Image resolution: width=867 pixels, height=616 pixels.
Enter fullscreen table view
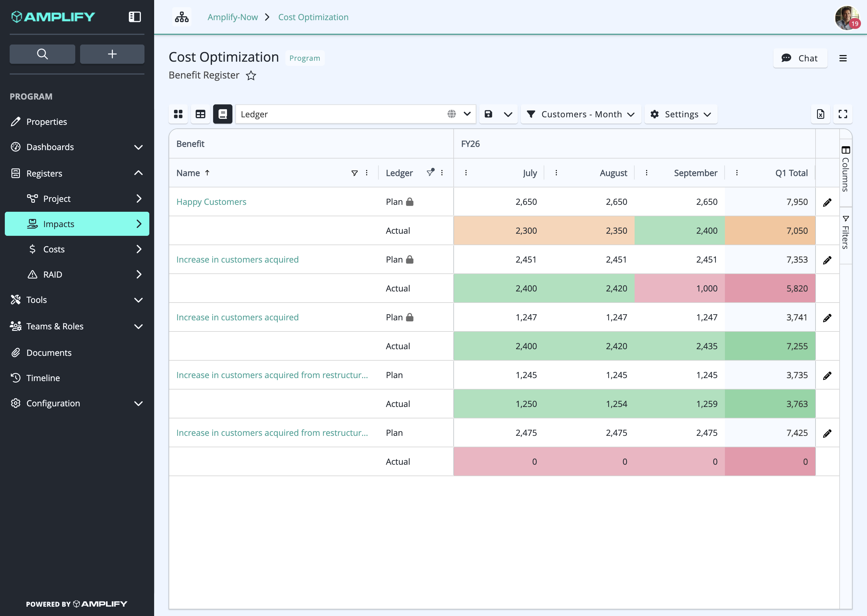point(843,114)
